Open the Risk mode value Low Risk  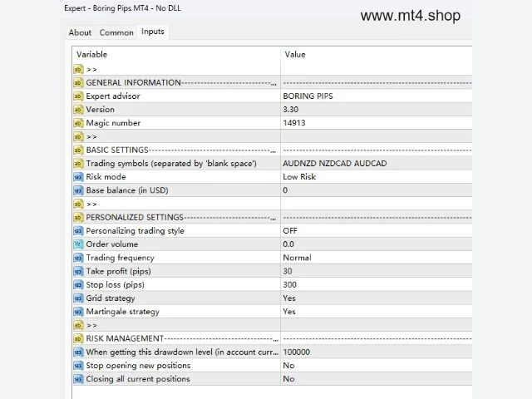pos(299,177)
